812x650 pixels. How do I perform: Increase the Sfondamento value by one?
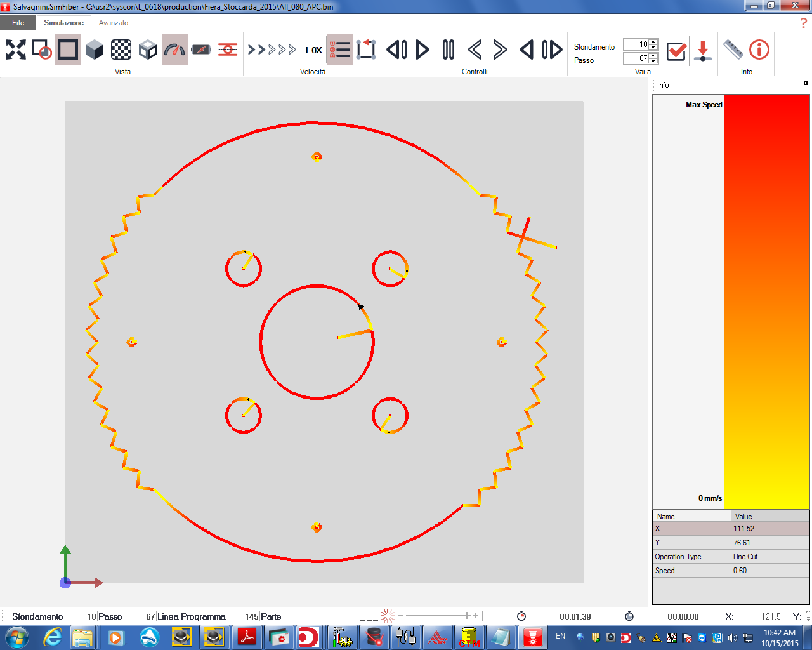654,42
